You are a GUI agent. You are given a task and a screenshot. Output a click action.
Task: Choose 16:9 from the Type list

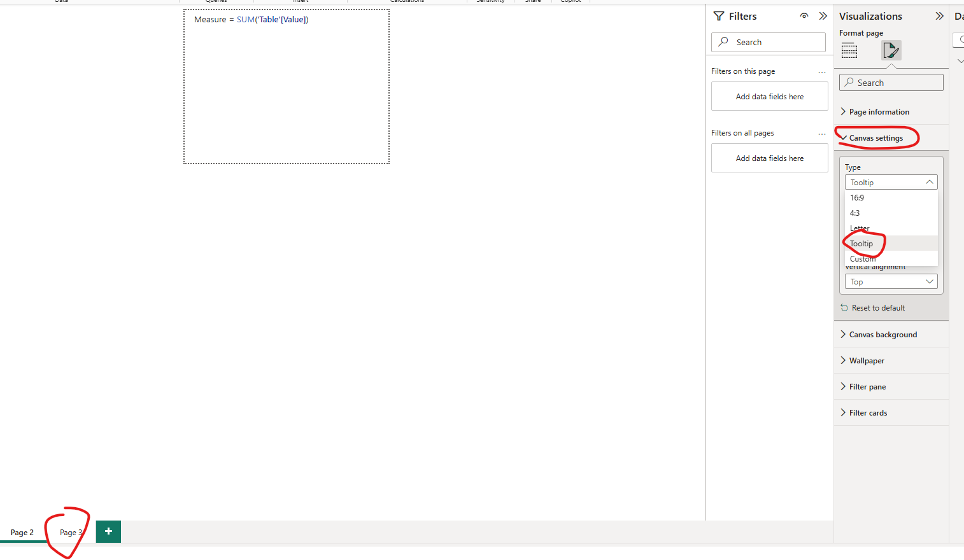tap(891, 198)
